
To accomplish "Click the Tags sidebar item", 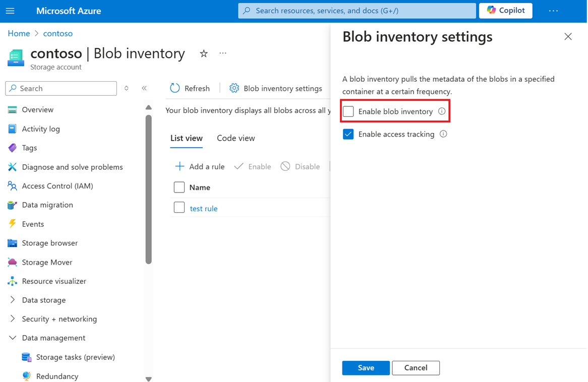I will (x=30, y=148).
